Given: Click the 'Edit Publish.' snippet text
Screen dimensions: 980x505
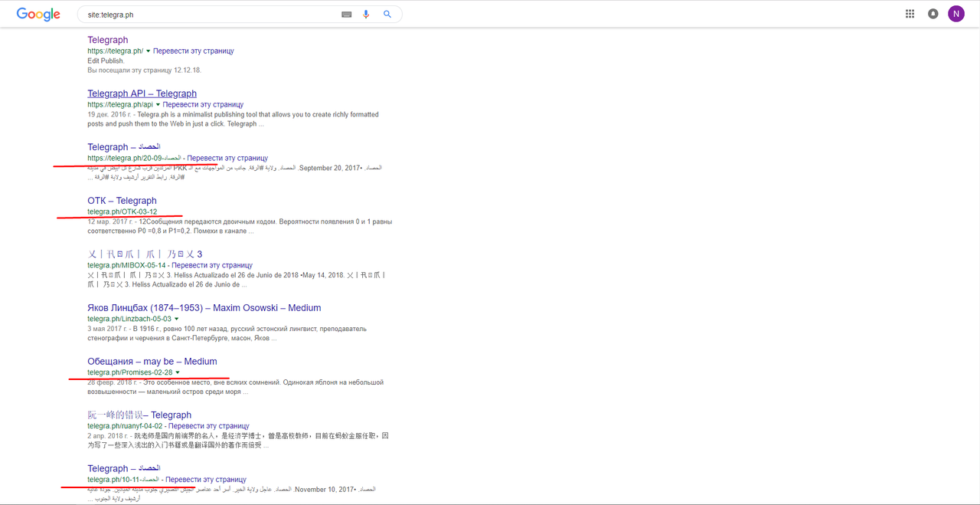Looking at the screenshot, I should click(106, 61).
